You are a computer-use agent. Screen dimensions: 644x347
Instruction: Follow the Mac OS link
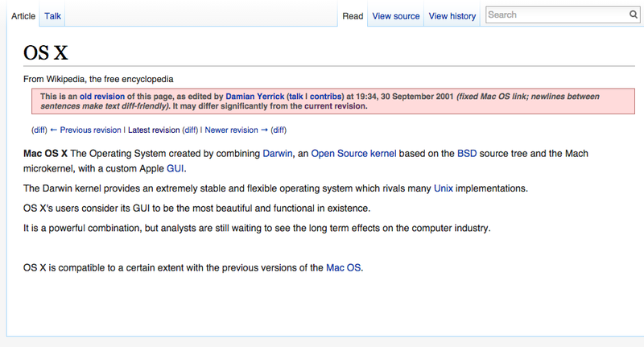point(344,268)
